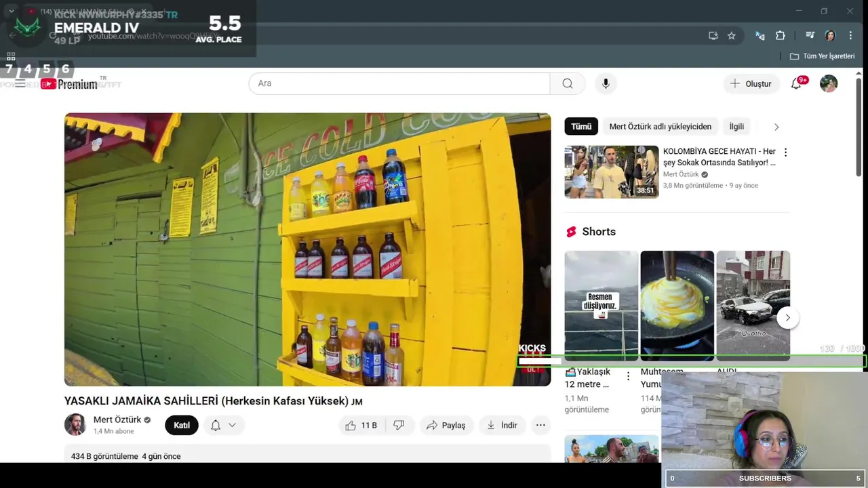Open Yaklaşık 12 metre short title
The width and height of the screenshot is (868, 488).
point(588,378)
